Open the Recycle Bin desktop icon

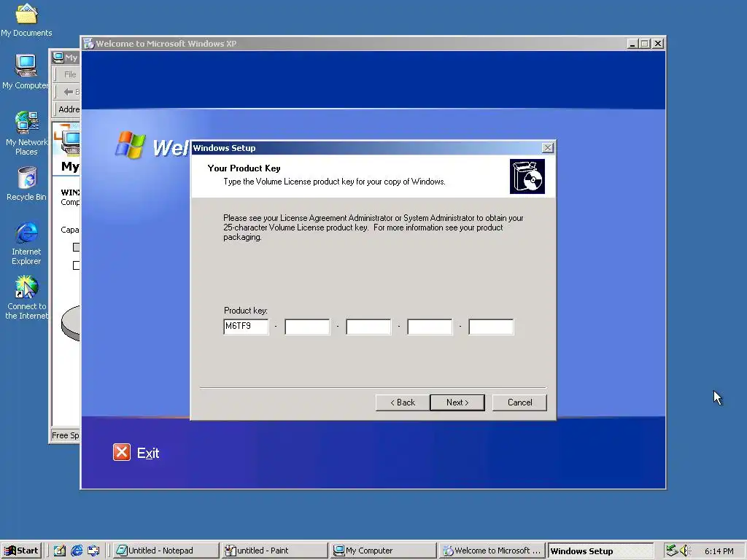26,184
